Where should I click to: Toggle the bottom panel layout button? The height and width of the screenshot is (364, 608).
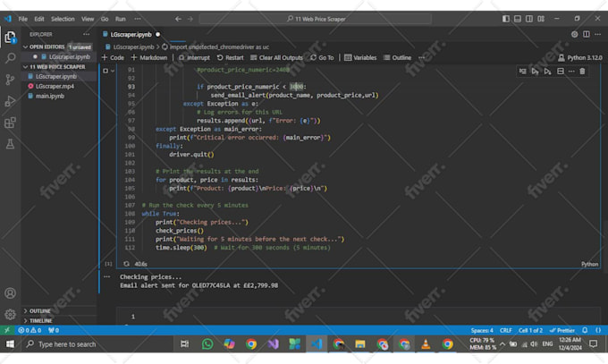click(x=519, y=18)
